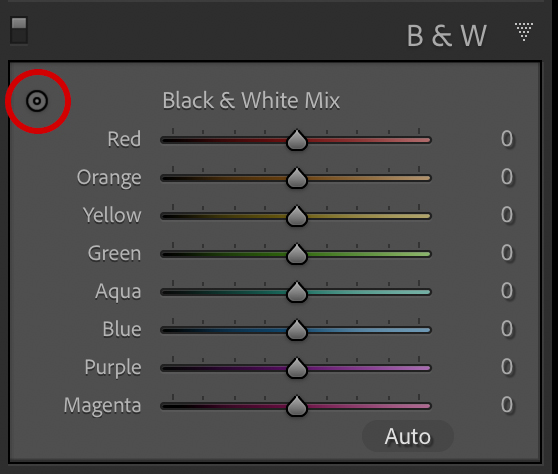Select the Blue value field

pos(507,329)
